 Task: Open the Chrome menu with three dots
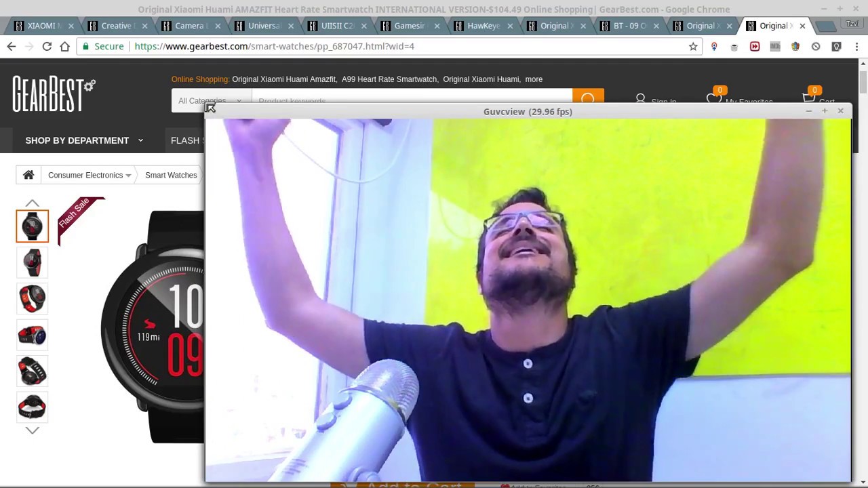(857, 46)
